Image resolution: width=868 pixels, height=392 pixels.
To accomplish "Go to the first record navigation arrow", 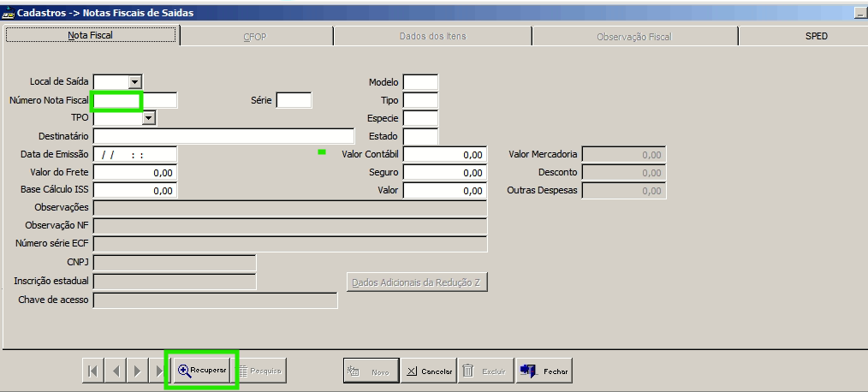I will pos(92,371).
